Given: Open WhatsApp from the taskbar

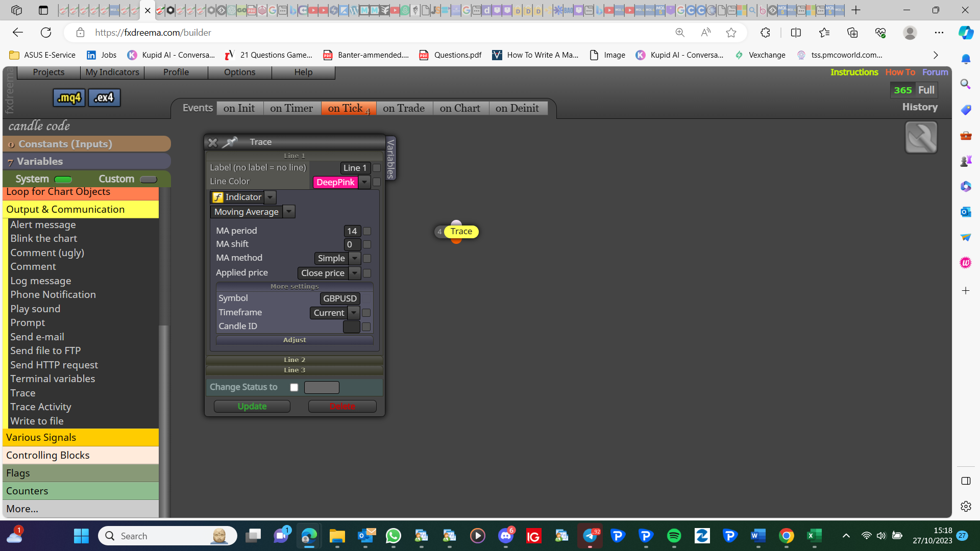Looking at the screenshot, I should point(394,536).
